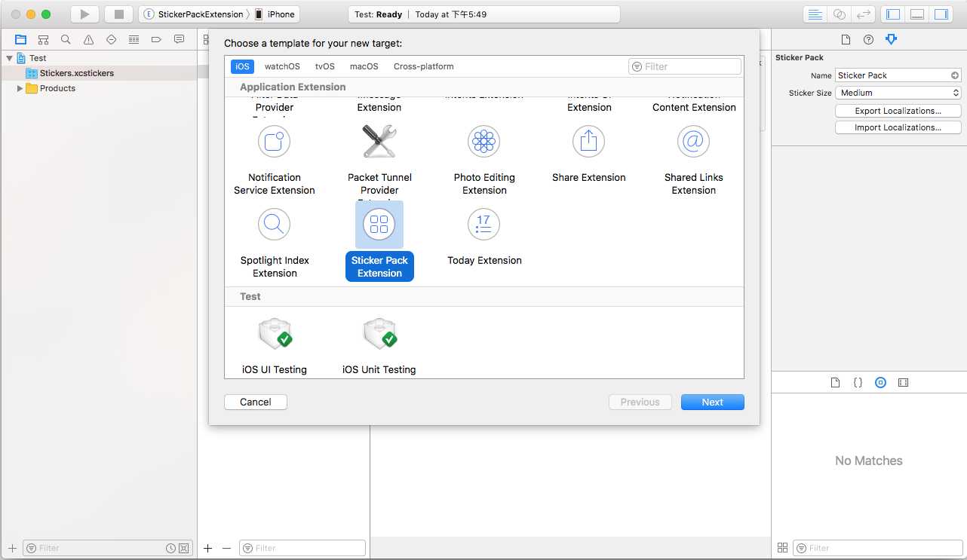Toggle the utilities pane visibility
This screenshot has height=560, width=967.
click(x=941, y=14)
